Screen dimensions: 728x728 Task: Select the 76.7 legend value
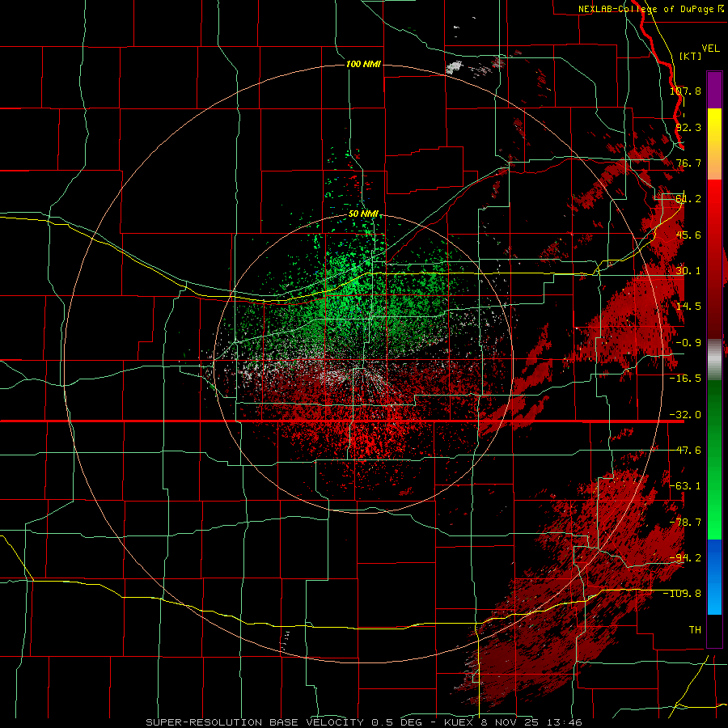point(688,163)
